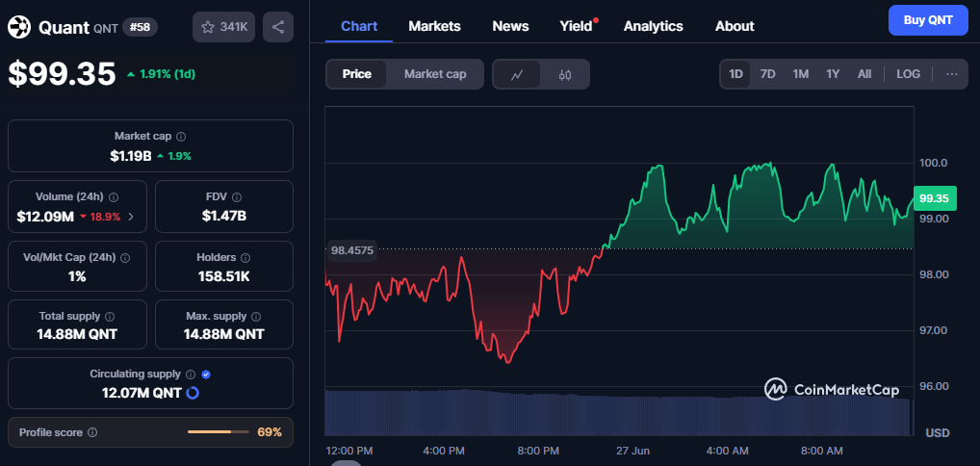This screenshot has width=980, height=466.
Task: Click the 8:00 PM time axis label
Action: click(538, 451)
